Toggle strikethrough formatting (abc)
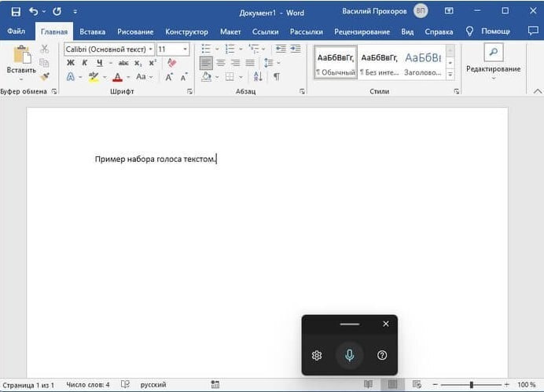Screen dimensions: 544x392 tap(123, 63)
